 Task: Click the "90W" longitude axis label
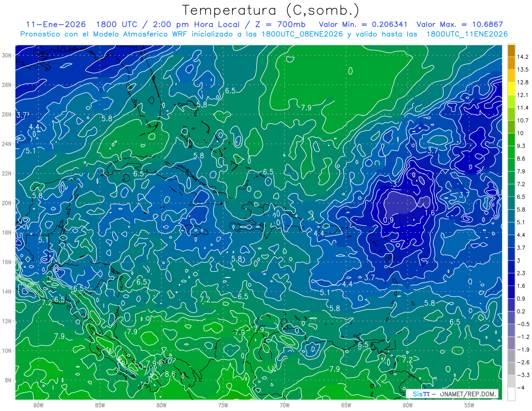(x=39, y=405)
